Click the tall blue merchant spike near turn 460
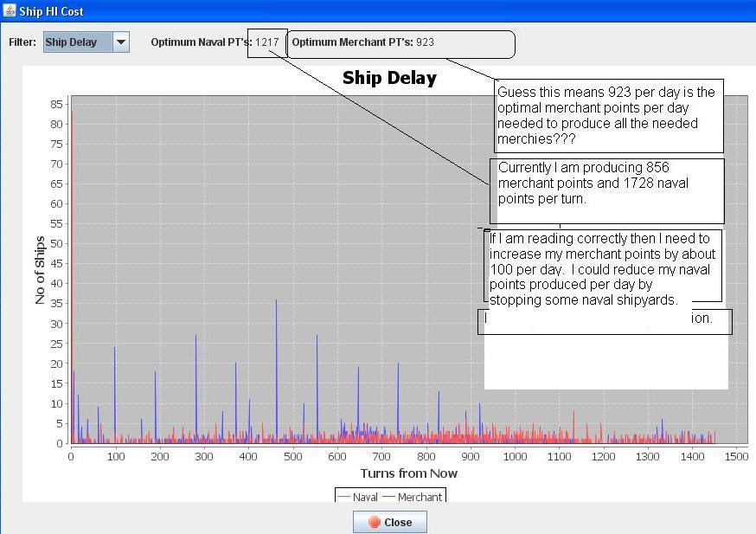The height and width of the screenshot is (534, 756). point(276,370)
